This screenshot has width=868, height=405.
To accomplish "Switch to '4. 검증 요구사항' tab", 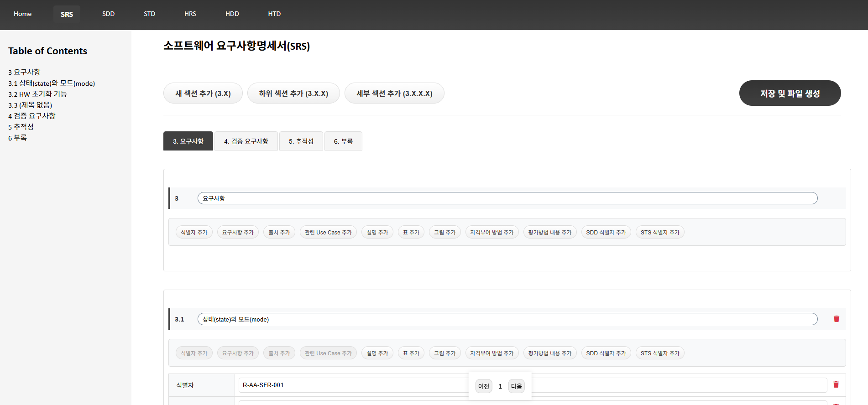I will [246, 141].
